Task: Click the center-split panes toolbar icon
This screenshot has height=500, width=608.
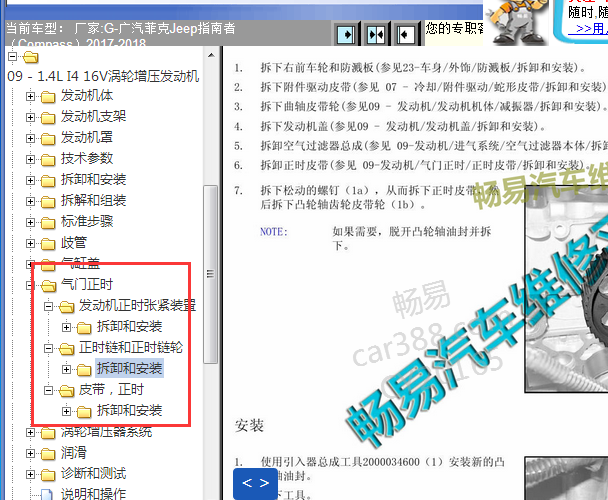Action: tap(376, 35)
